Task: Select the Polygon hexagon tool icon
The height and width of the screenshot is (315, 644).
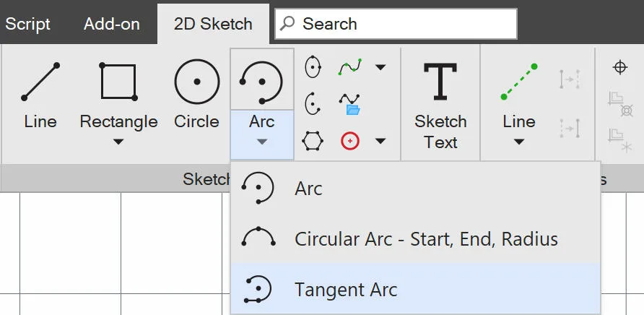Action: 313,141
